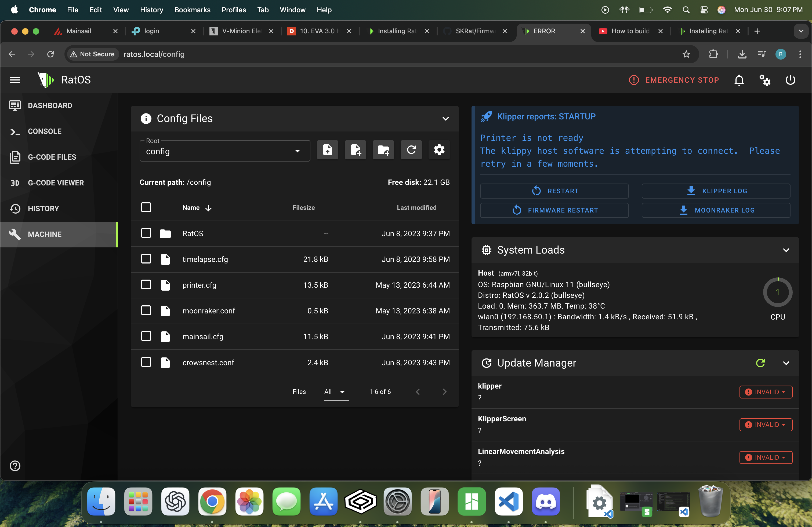This screenshot has width=812, height=527.
Task: Upload file icon in Config Files
Action: (x=328, y=150)
